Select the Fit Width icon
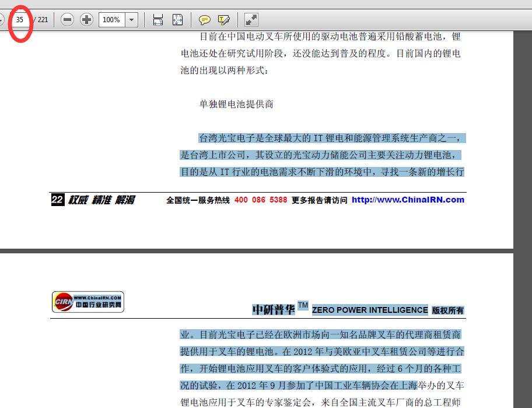Image resolution: width=532 pixels, height=408 pixels. 157,19
